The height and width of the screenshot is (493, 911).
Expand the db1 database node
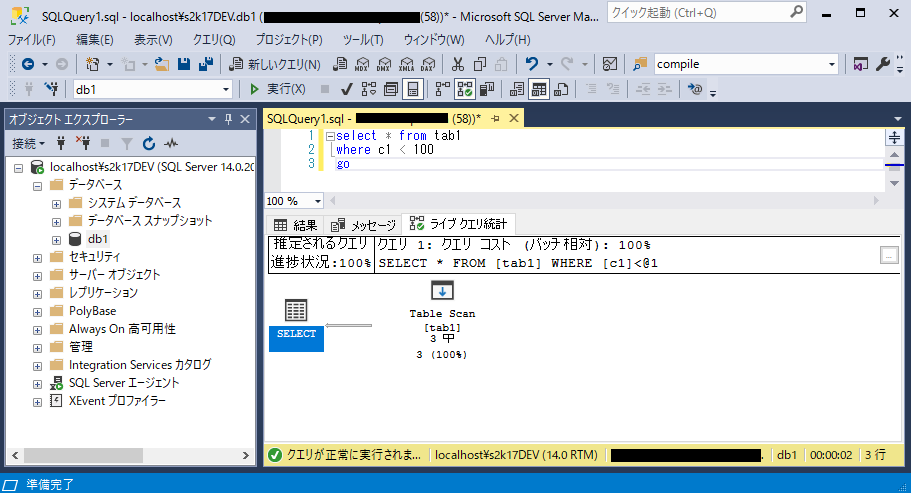[x=56, y=240]
